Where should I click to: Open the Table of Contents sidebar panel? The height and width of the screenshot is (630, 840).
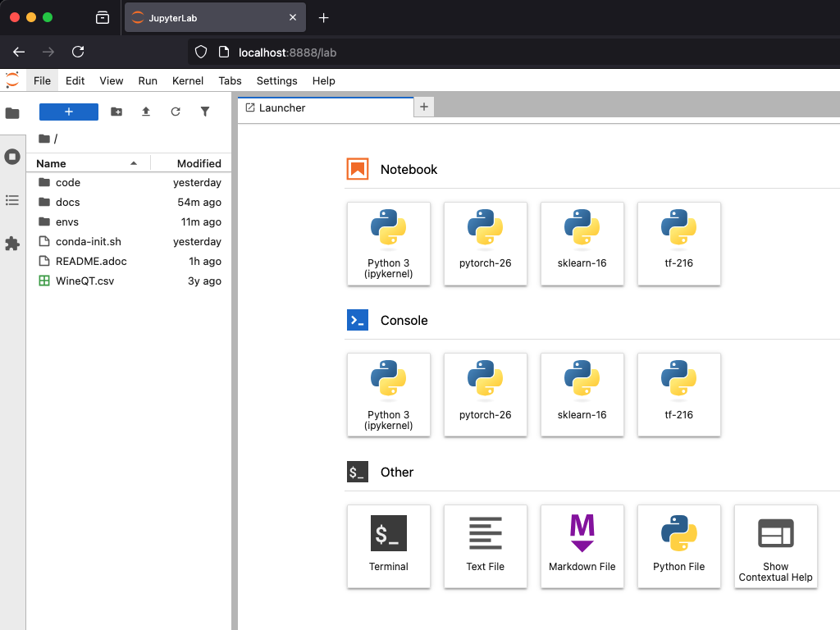coord(12,200)
